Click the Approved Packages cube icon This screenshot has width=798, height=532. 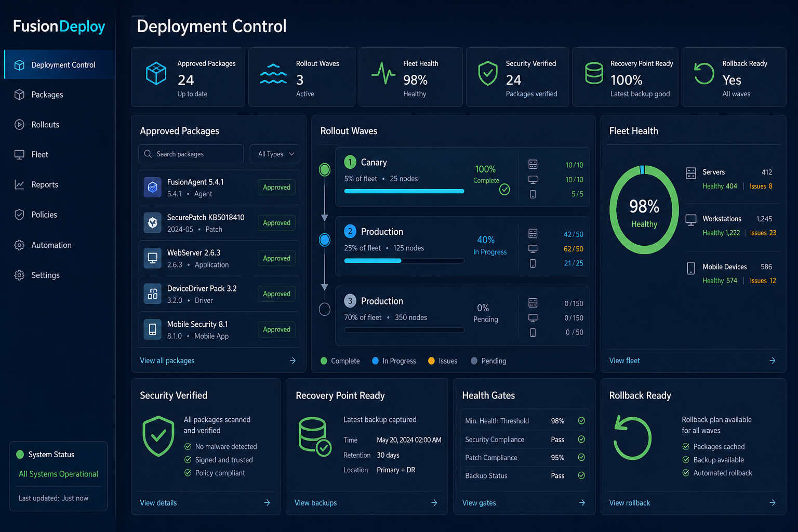pos(156,73)
